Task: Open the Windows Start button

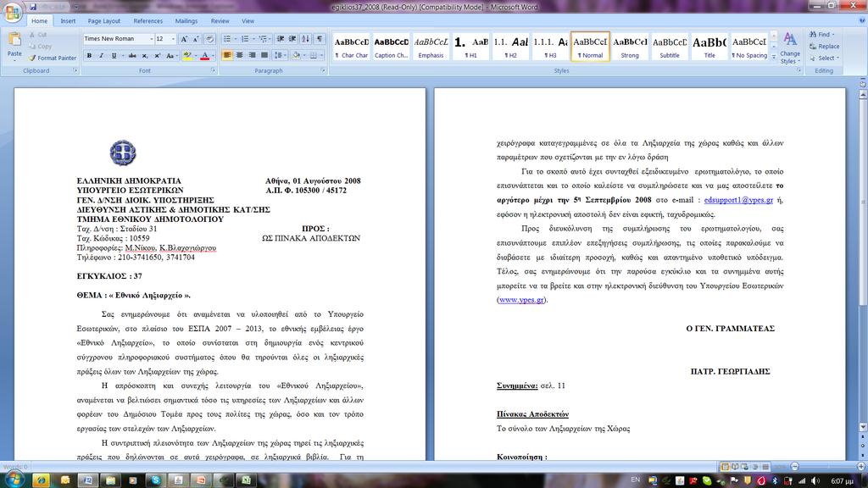Action: coord(14,480)
